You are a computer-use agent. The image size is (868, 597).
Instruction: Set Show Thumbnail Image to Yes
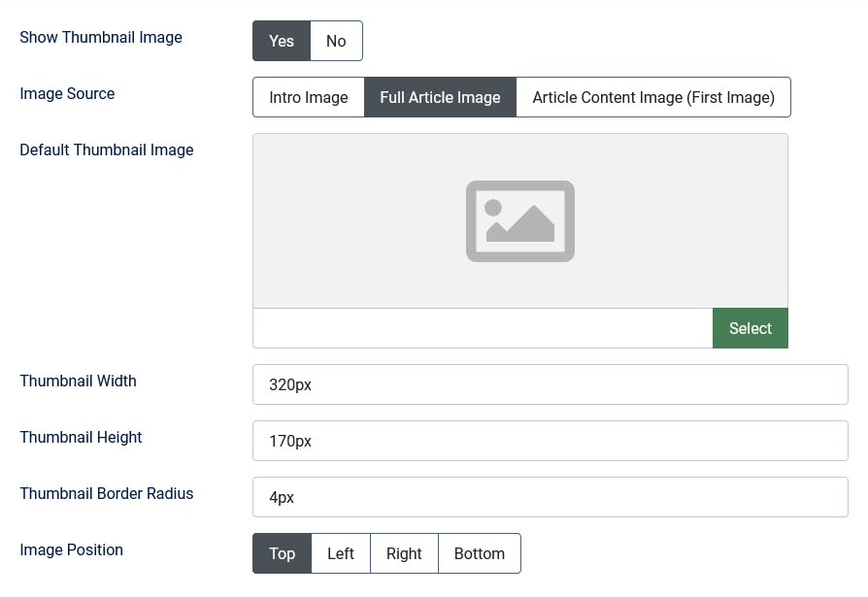(282, 41)
